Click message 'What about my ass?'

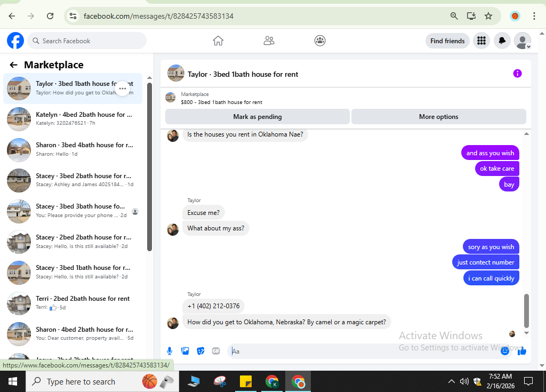(x=215, y=228)
